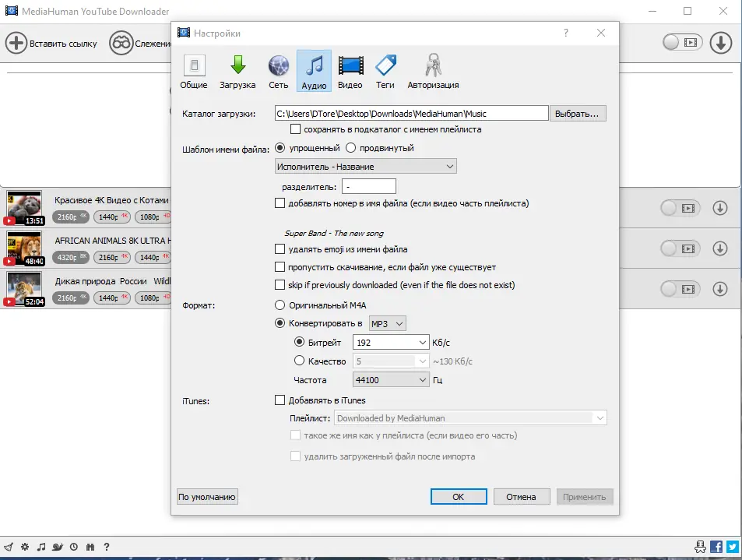Image resolution: width=742 pixels, height=560 pixels.
Task: Confirm settings with OK button
Action: 458,497
